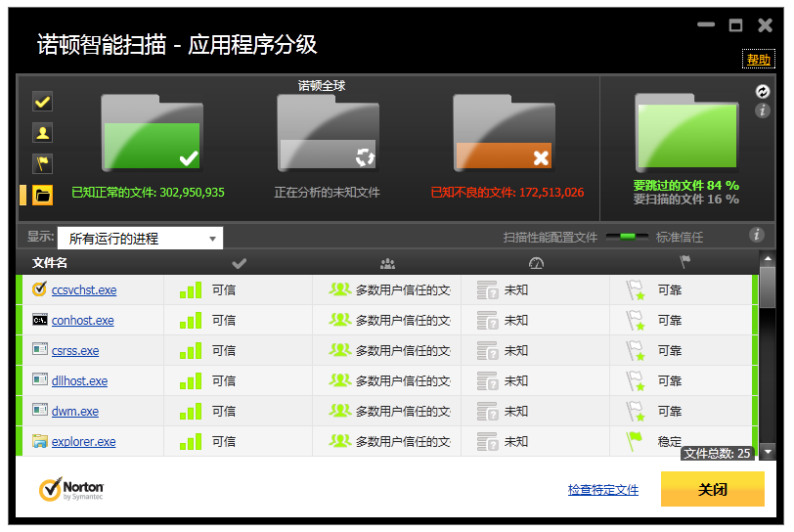Viewport: 794px width, 532px height.
Task: Click the green flag icon in explorer.exe row
Action: point(634,441)
